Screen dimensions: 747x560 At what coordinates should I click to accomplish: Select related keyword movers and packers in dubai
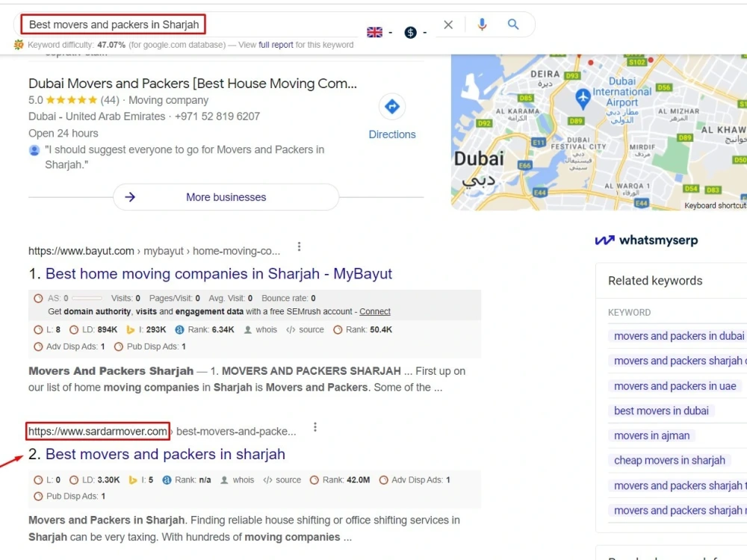[679, 336]
